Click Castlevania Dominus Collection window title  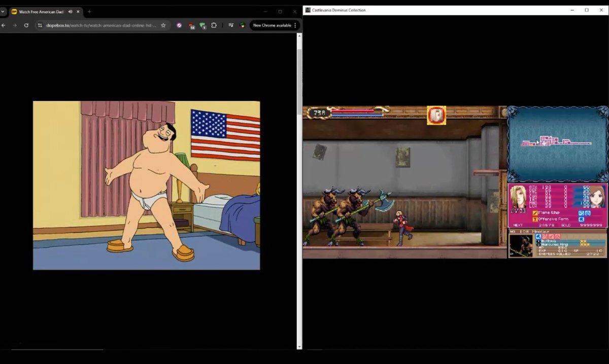(339, 10)
